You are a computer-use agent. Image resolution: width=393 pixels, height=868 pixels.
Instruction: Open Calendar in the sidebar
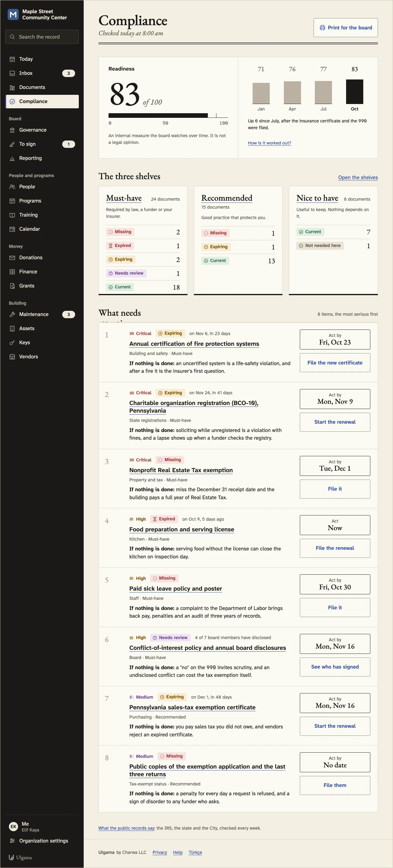click(x=42, y=229)
